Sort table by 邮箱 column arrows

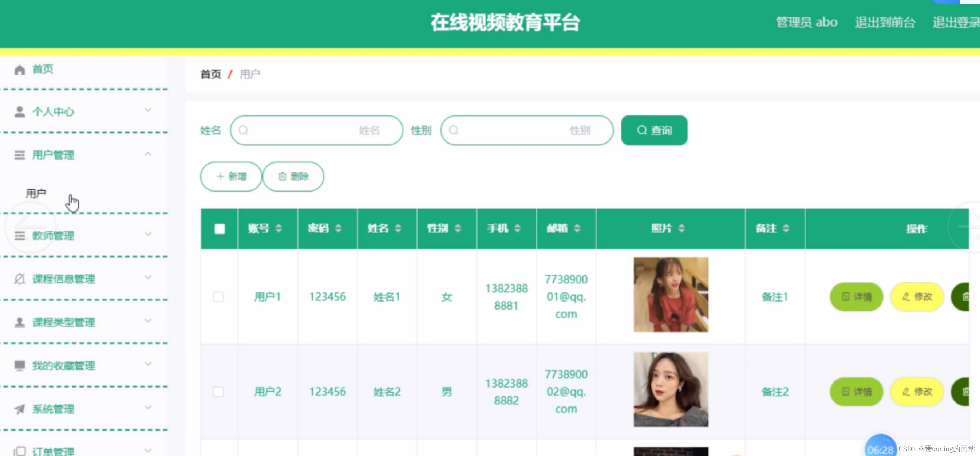pyautogui.click(x=577, y=228)
